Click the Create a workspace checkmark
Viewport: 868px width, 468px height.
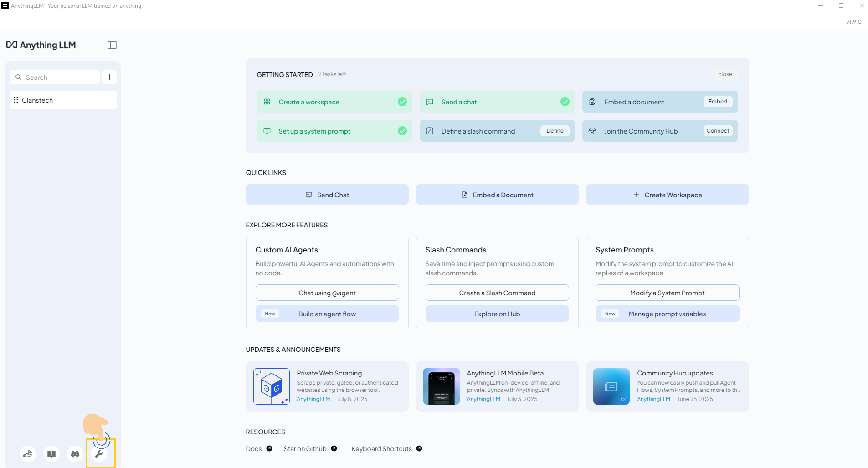tap(402, 102)
